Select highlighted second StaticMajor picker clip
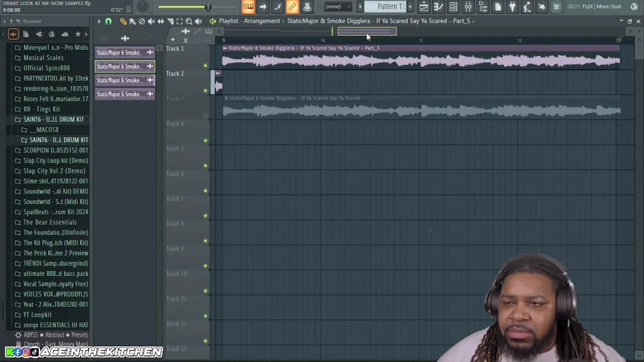This screenshot has width=644, height=362. pyautogui.click(x=125, y=66)
